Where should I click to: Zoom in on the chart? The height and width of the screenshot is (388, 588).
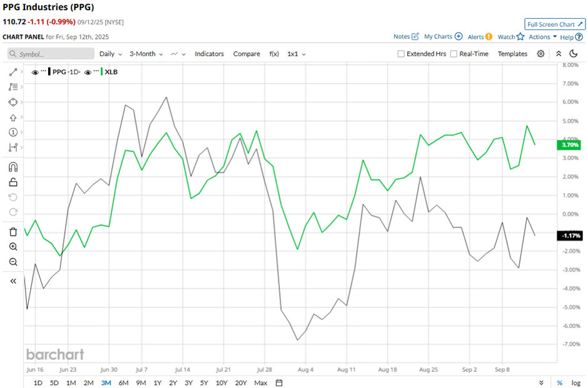(13, 247)
